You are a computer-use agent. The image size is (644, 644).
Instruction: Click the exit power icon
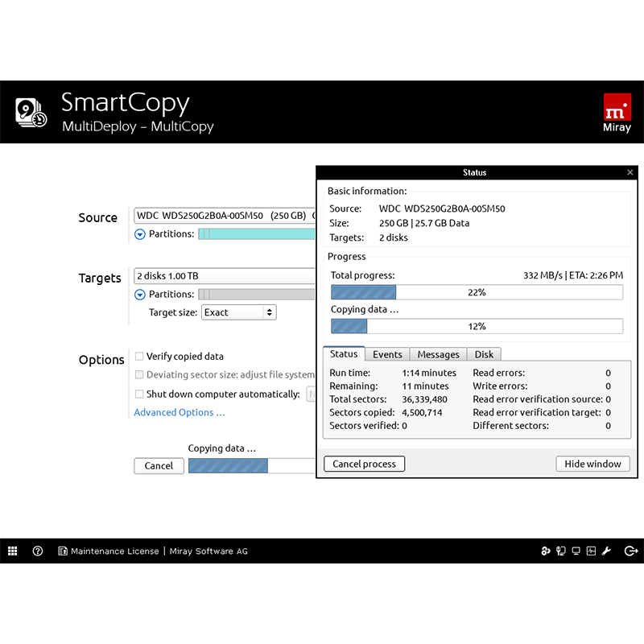pyautogui.click(x=631, y=551)
